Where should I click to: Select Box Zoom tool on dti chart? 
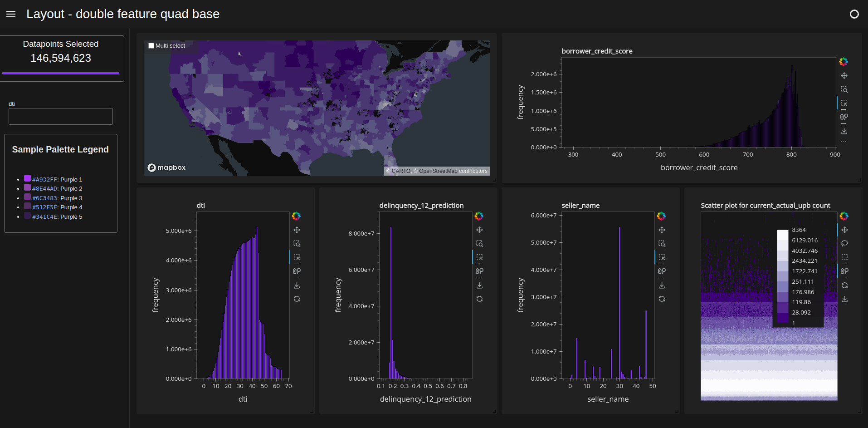pos(297,244)
